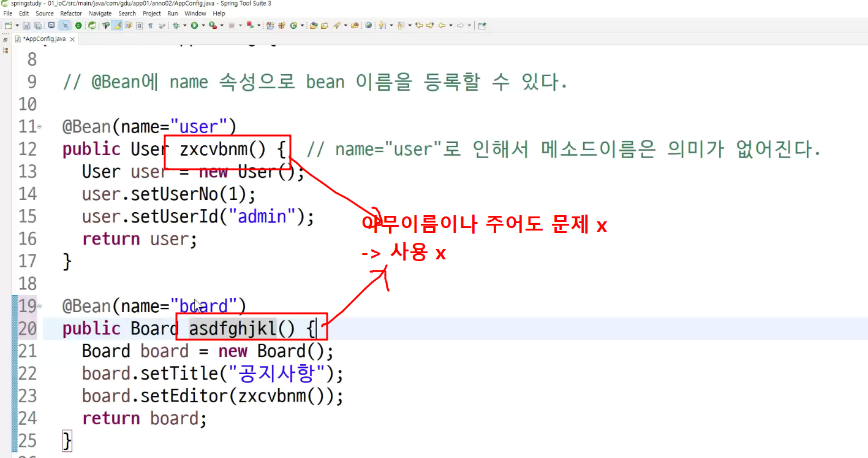Screen dimensions: 868x458
Task: Click the setEditor call on line 23
Action: [x=184, y=396]
